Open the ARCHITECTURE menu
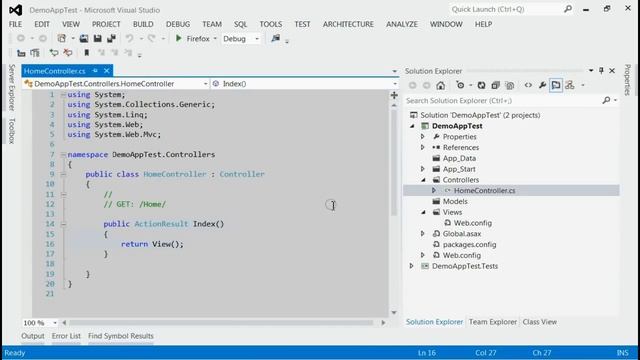640x360 pixels. click(x=348, y=24)
